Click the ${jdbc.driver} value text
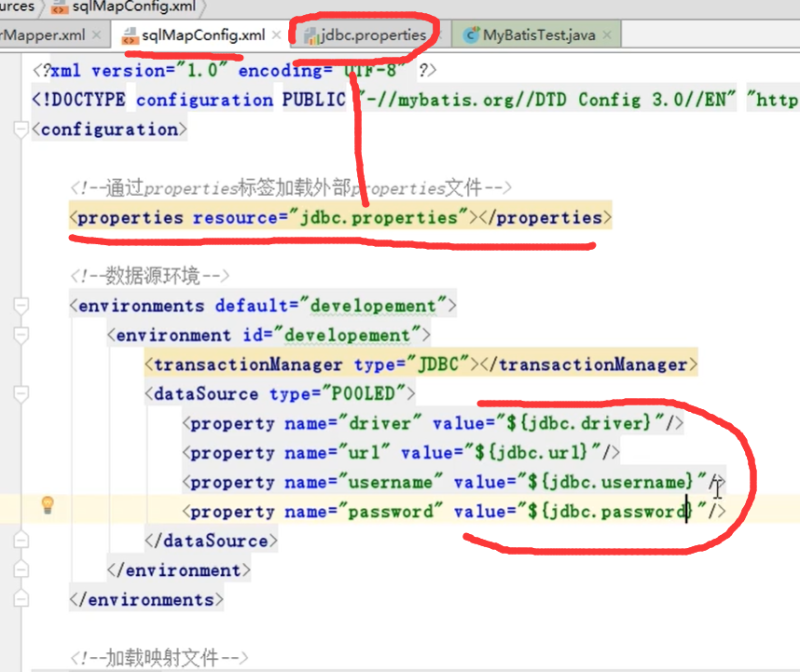Screen dimensions: 800x672 click(579, 423)
